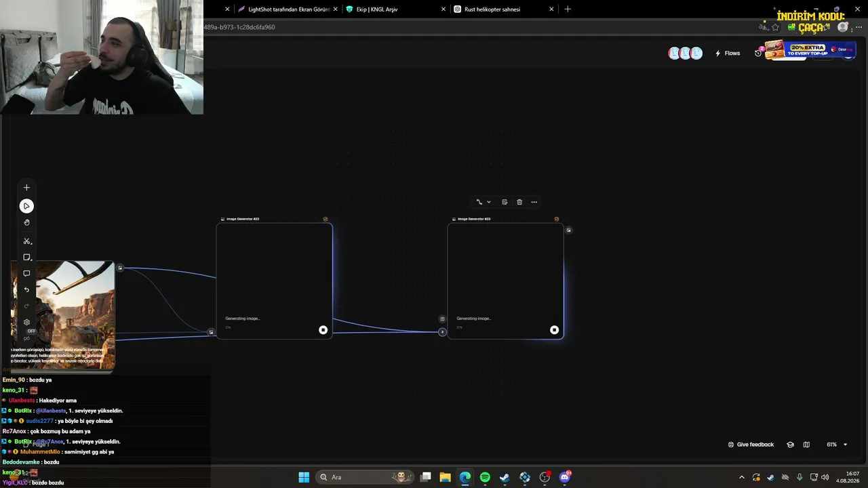The image size is (868, 488).
Task: Redo the last canvas action
Action: pos(26,306)
